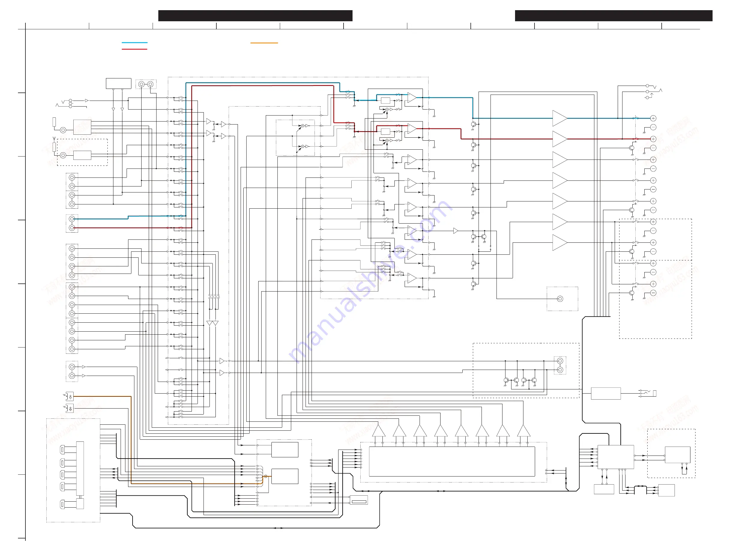This screenshot has height=560, width=738.
Task: Select the small box with two vertical arrows above
Action: coord(604,489)
